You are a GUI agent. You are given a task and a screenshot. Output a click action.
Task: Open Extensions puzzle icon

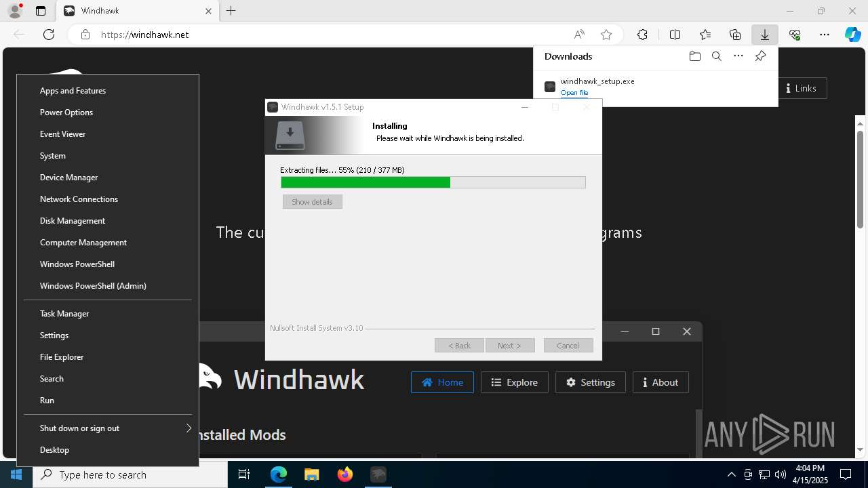coord(642,35)
